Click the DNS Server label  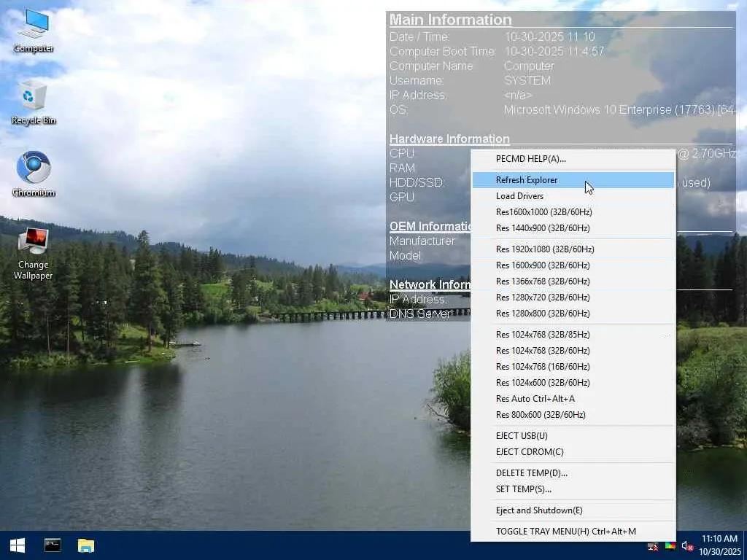pos(419,314)
